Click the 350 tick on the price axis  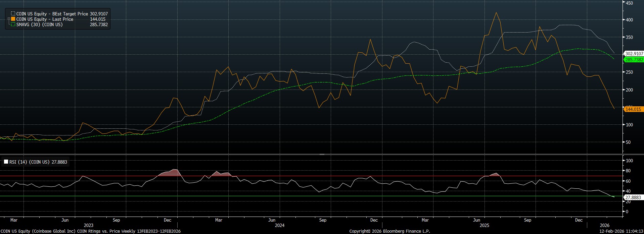629,38
